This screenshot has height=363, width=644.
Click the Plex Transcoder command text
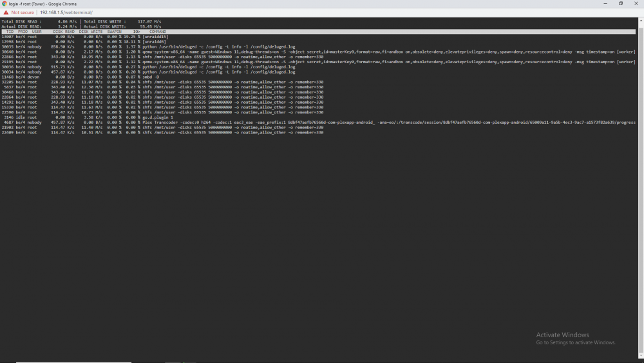pyautogui.click(x=389, y=122)
